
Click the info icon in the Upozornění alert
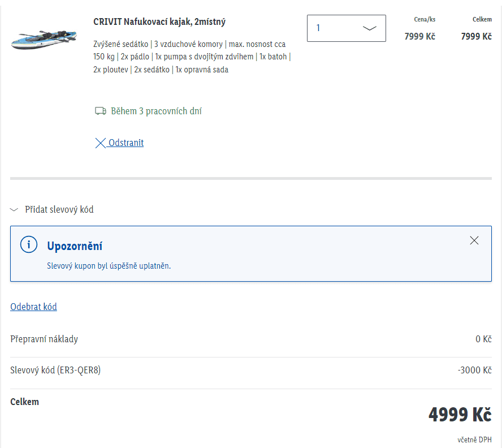pyautogui.click(x=28, y=244)
